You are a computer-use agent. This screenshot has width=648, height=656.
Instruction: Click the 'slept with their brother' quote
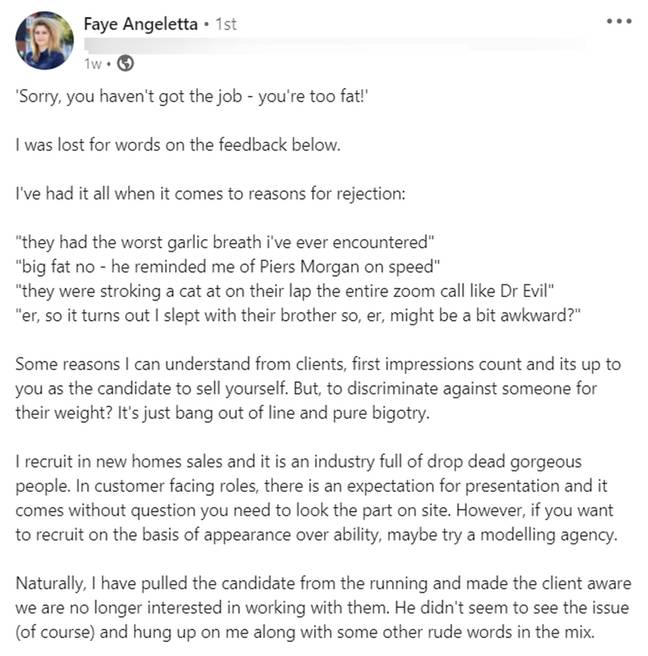298,315
